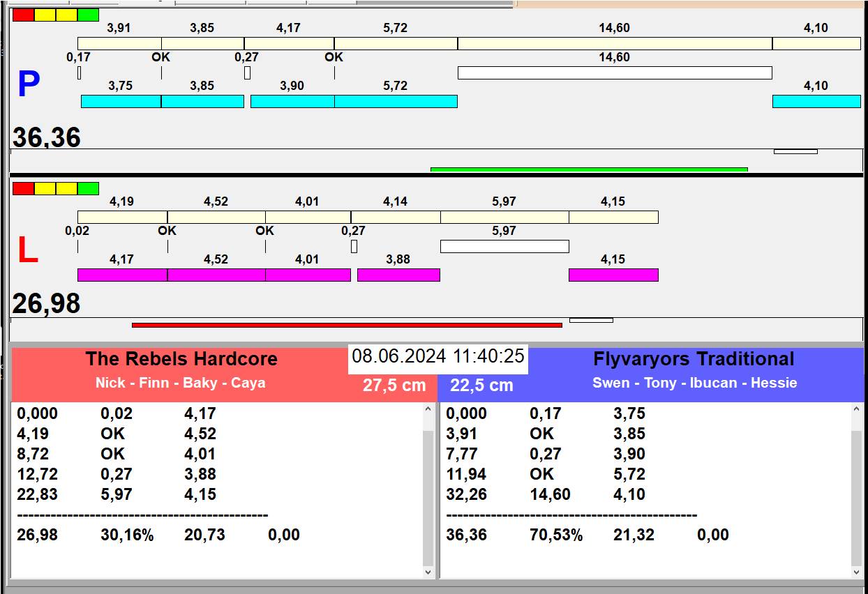This screenshot has width=868, height=594.
Task: Select the blue P lane letter
Action: tap(29, 84)
